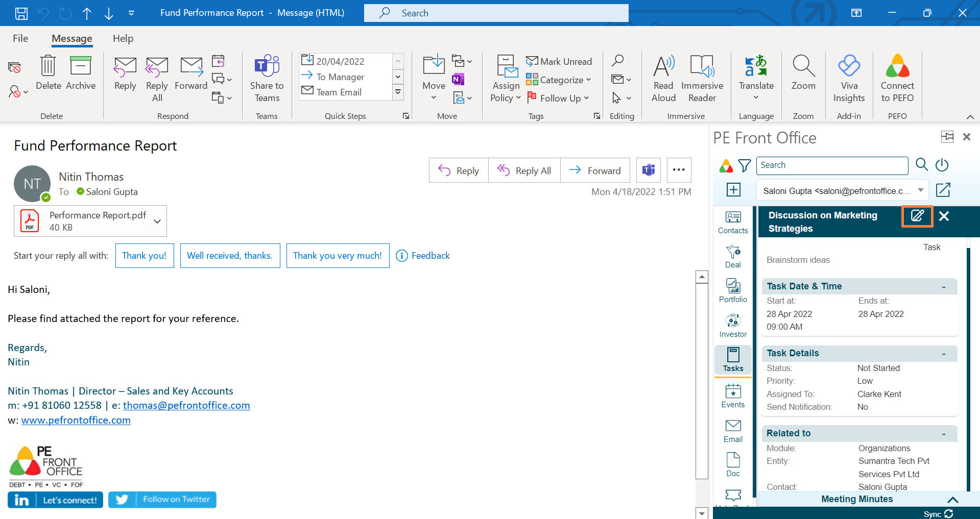
Task: Click in the PE Front Office search field
Action: pyautogui.click(x=832, y=165)
